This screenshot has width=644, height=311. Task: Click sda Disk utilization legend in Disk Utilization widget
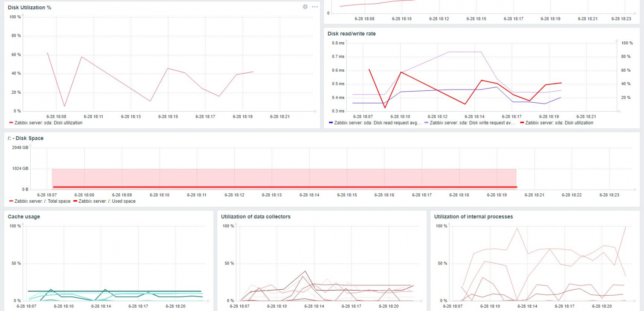[x=48, y=123]
